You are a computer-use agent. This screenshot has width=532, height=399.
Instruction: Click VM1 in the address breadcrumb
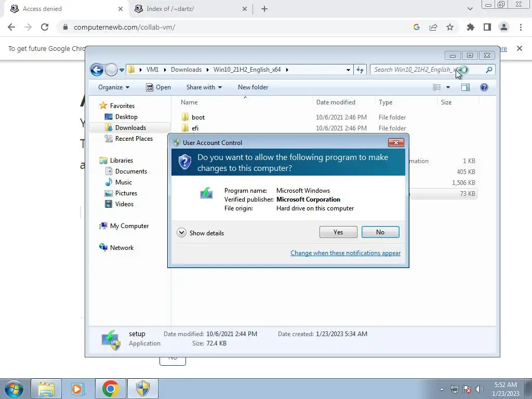click(152, 70)
